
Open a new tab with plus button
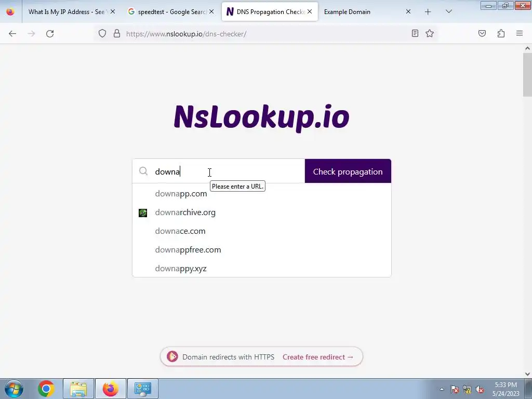point(428,12)
